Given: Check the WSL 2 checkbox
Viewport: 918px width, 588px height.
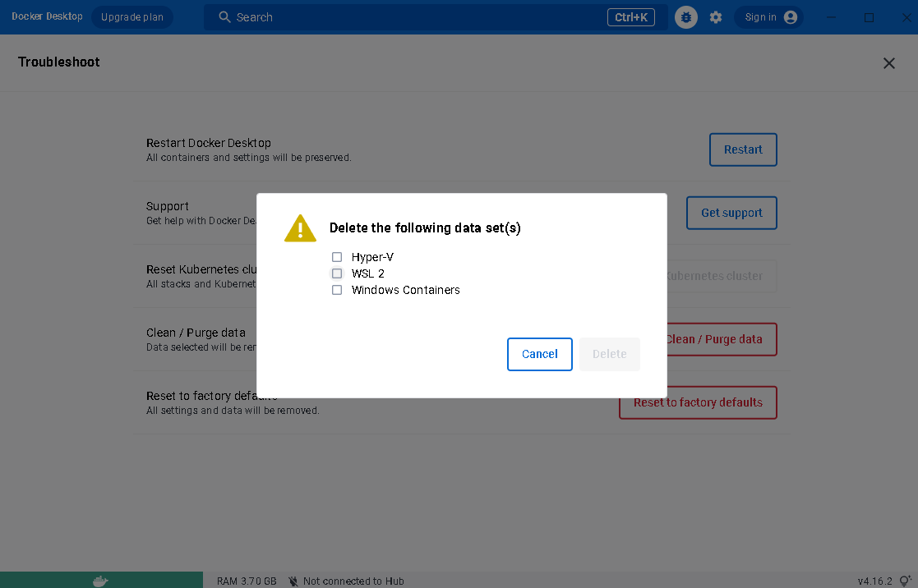Looking at the screenshot, I should 337,273.
